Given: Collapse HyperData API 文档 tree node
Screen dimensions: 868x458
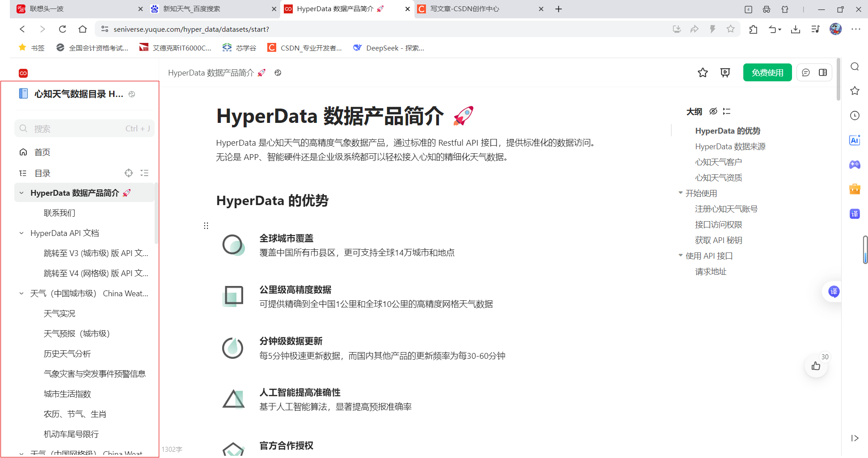Looking at the screenshot, I should [21, 233].
